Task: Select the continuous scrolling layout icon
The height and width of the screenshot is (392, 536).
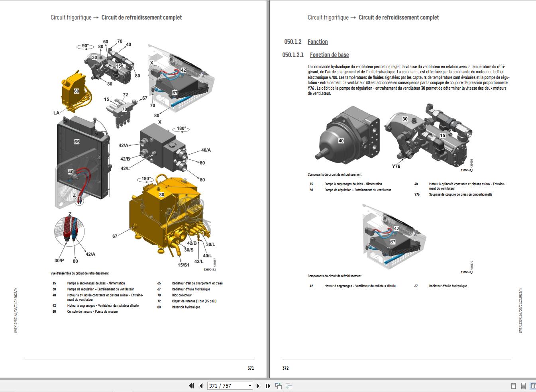Action: point(523,386)
